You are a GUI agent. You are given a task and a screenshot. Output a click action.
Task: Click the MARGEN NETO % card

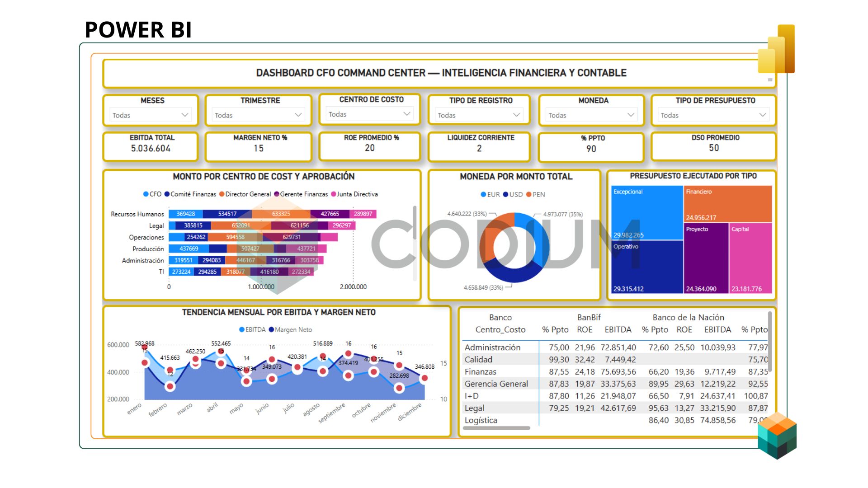click(259, 146)
